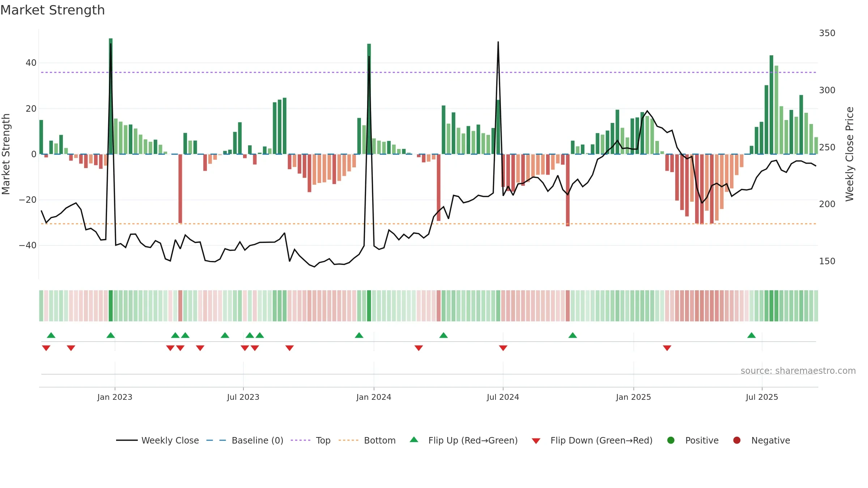Click the 350 price axis tick label

827,33
